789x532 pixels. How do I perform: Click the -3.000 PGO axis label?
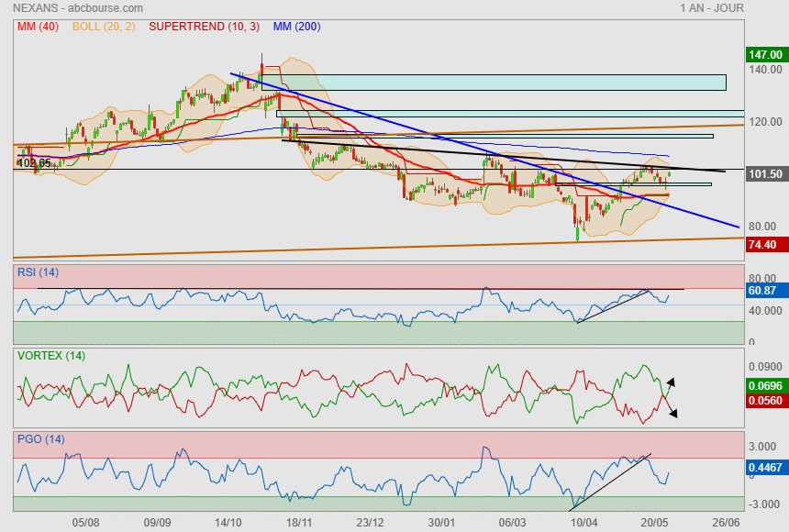tap(762, 504)
